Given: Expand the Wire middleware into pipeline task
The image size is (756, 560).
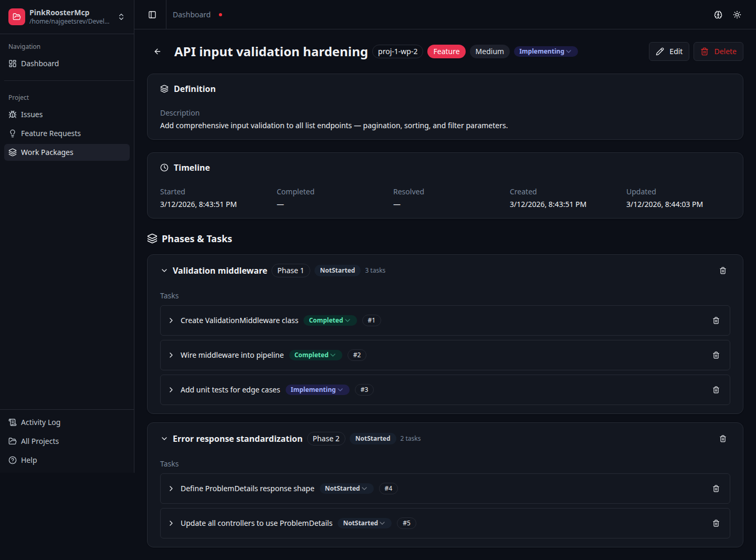Looking at the screenshot, I should (171, 355).
